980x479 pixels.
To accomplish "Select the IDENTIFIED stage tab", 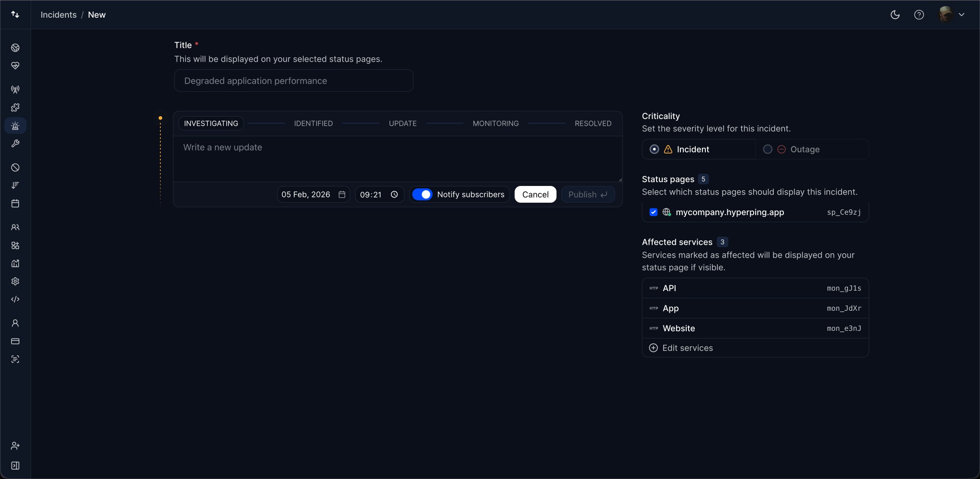I will [x=313, y=123].
